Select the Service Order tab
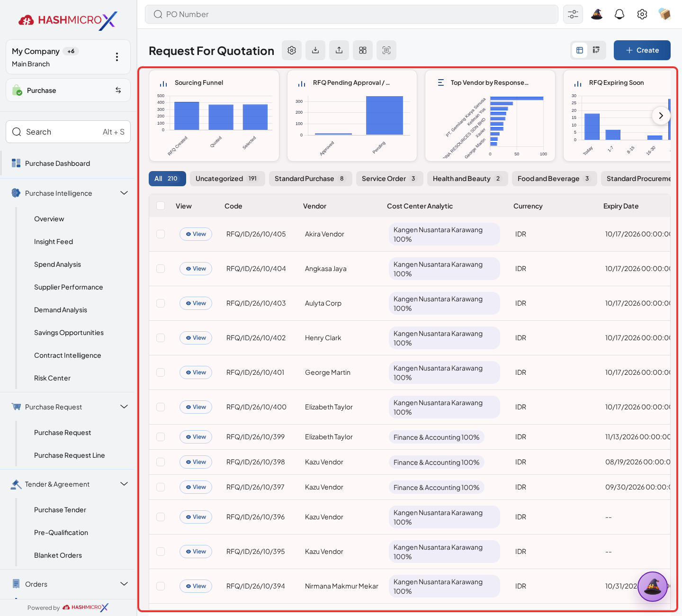 [390, 179]
